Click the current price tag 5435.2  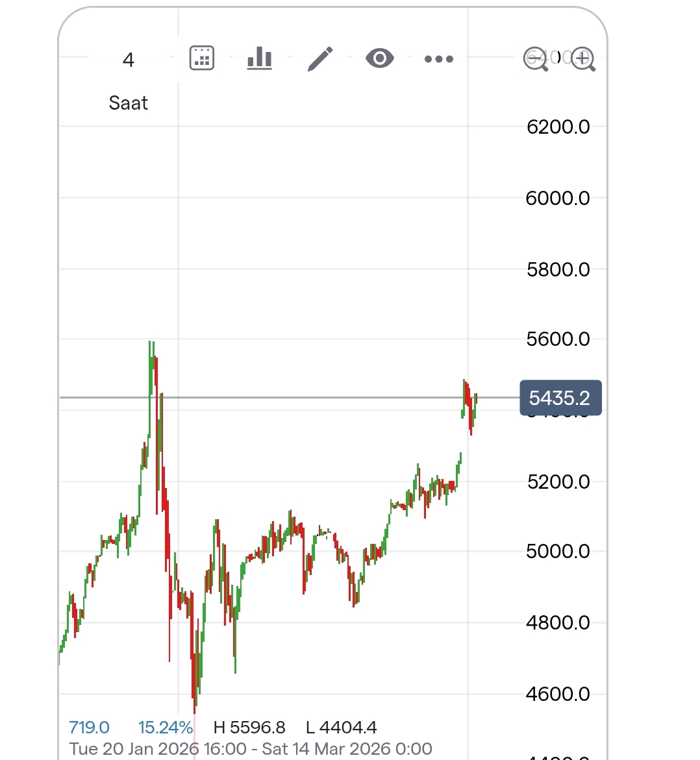click(x=560, y=398)
